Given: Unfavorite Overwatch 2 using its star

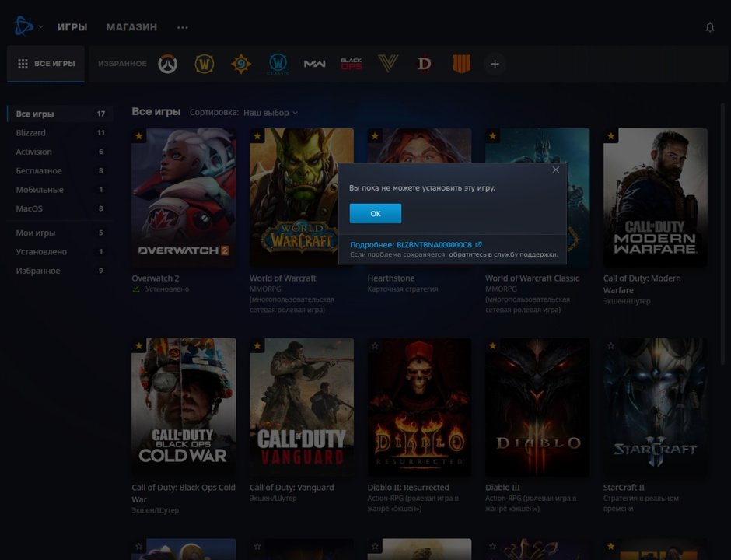Looking at the screenshot, I should coord(139,136).
